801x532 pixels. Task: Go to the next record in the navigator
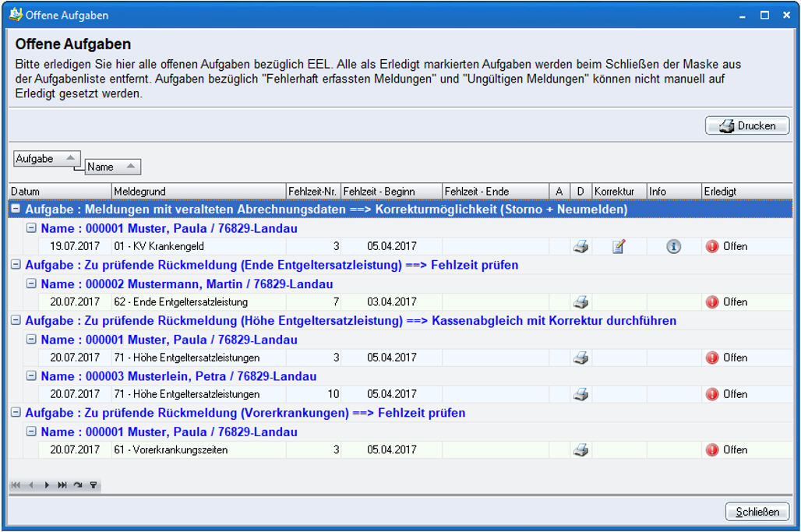click(47, 485)
